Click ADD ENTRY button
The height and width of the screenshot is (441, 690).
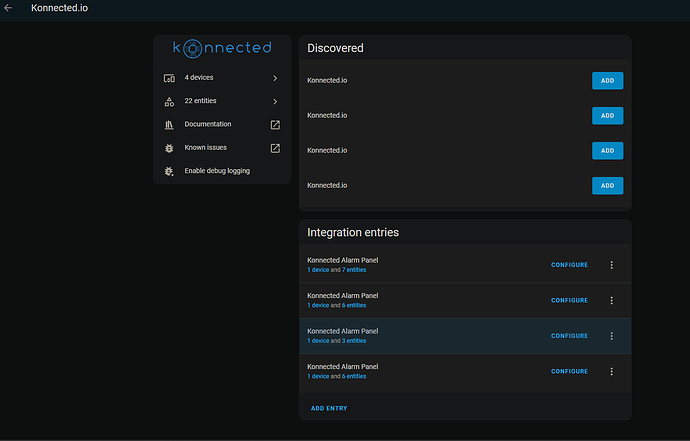tap(329, 408)
